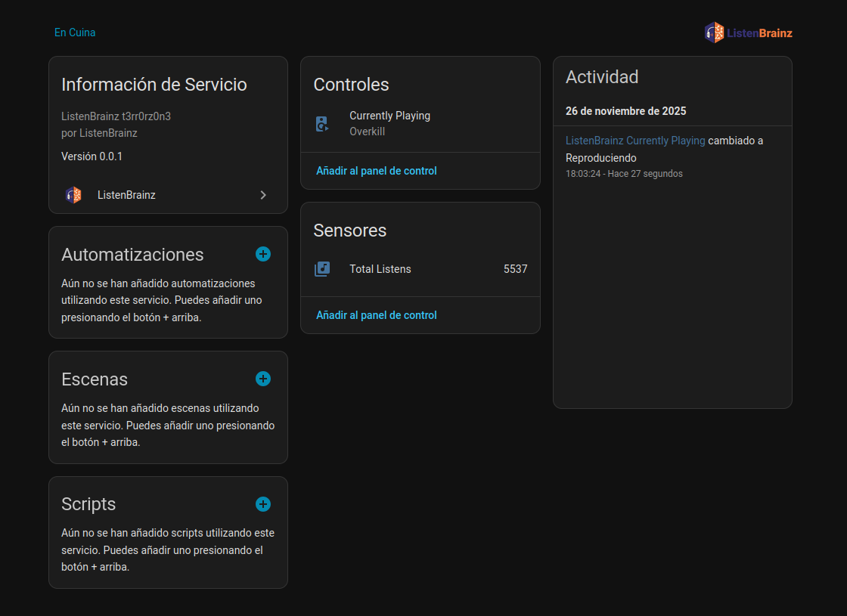This screenshot has height=616, width=847.
Task: Click the activity timestamp 18:03:24
Action: coord(582,174)
